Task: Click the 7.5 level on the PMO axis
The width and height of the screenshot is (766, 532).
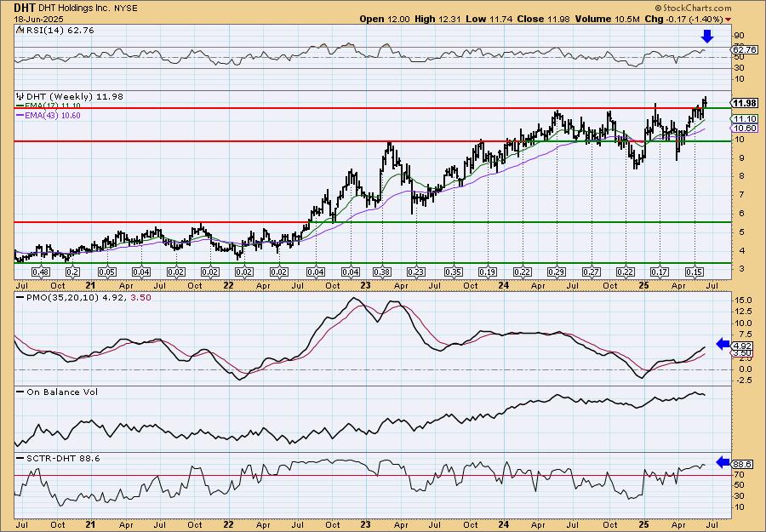Action: coord(744,335)
